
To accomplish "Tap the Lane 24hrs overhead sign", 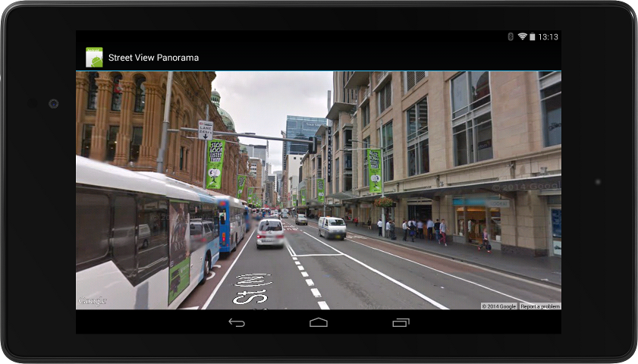I will click(x=206, y=130).
